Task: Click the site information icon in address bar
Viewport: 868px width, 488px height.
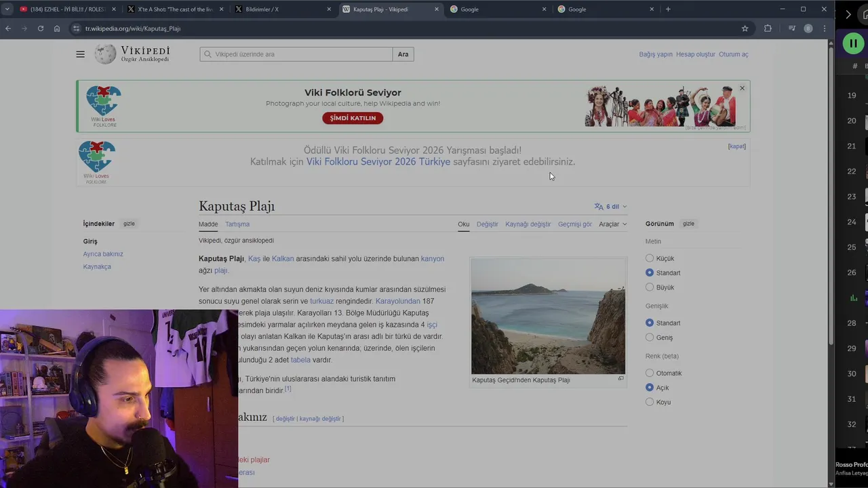Action: 76,28
